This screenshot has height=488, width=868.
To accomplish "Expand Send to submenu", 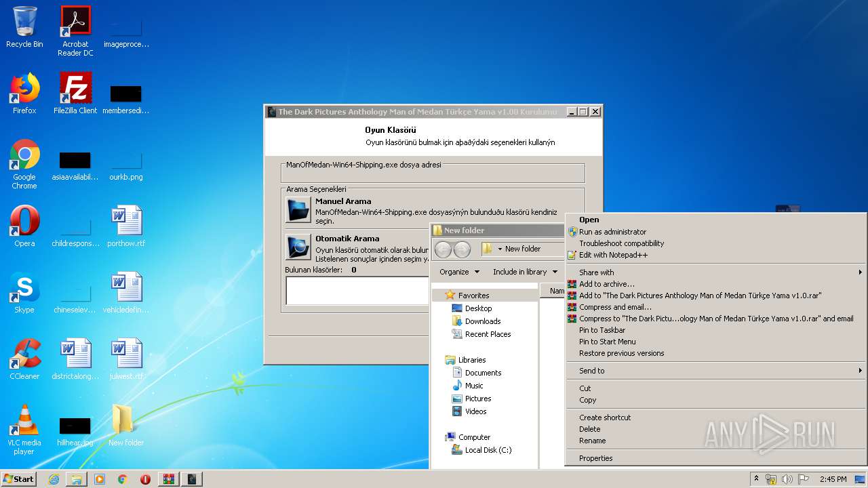I will pos(715,371).
